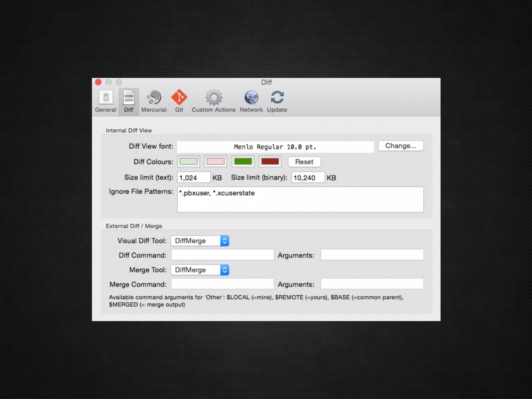Reset the diff colours

click(x=304, y=162)
